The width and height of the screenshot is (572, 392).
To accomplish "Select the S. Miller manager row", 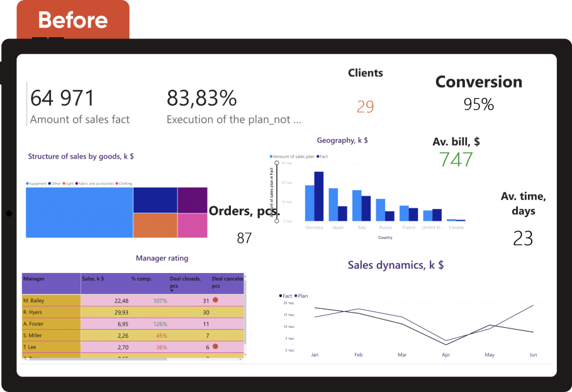I will pos(133,335).
